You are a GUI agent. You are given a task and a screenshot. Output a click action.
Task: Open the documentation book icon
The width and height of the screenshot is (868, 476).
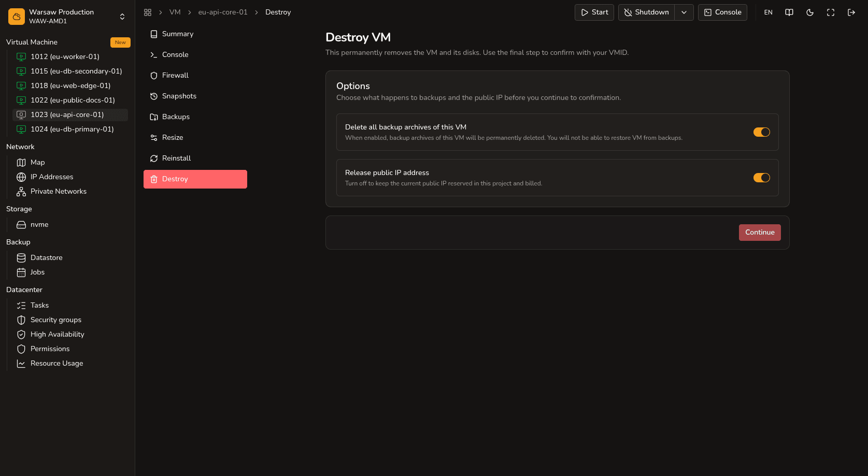[789, 12]
